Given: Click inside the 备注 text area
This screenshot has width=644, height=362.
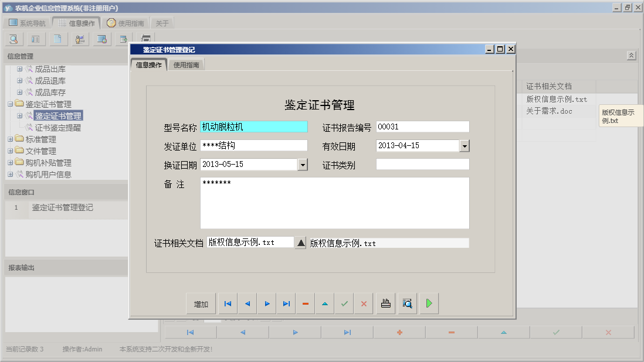Looking at the screenshot, I should tap(335, 203).
